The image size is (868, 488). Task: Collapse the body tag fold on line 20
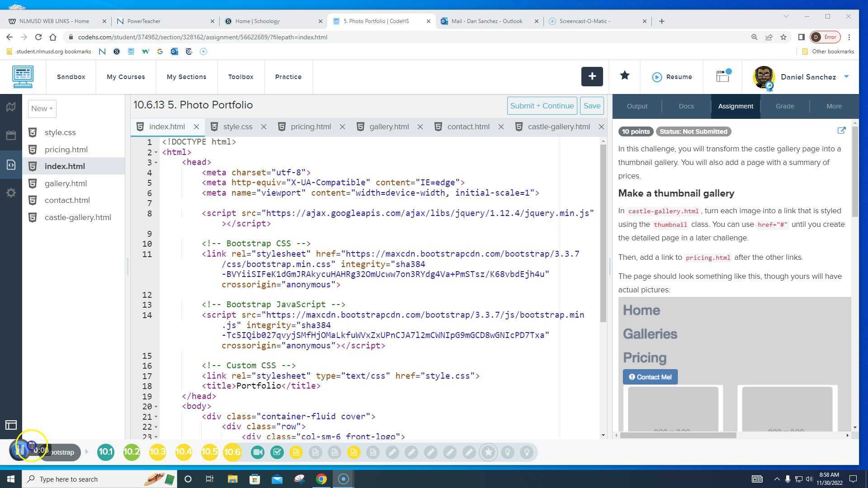pos(156,407)
